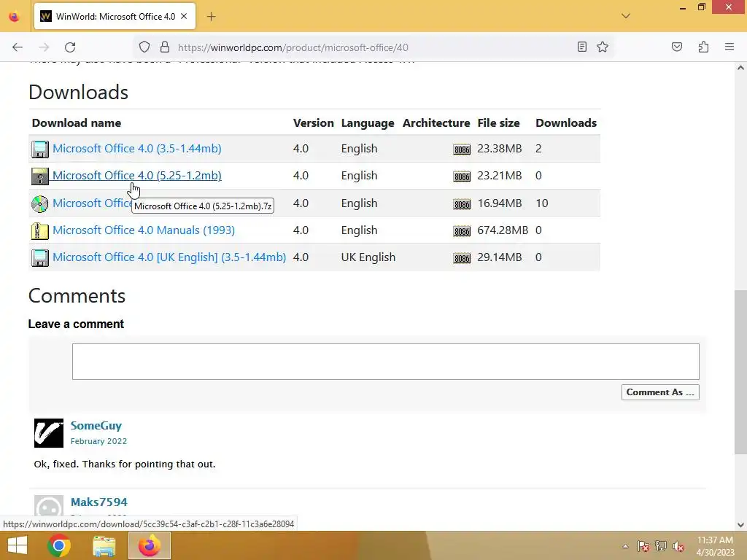Click the 674.28MB file size cell
Viewport: 747px width, 560px height.
pyautogui.click(x=503, y=230)
